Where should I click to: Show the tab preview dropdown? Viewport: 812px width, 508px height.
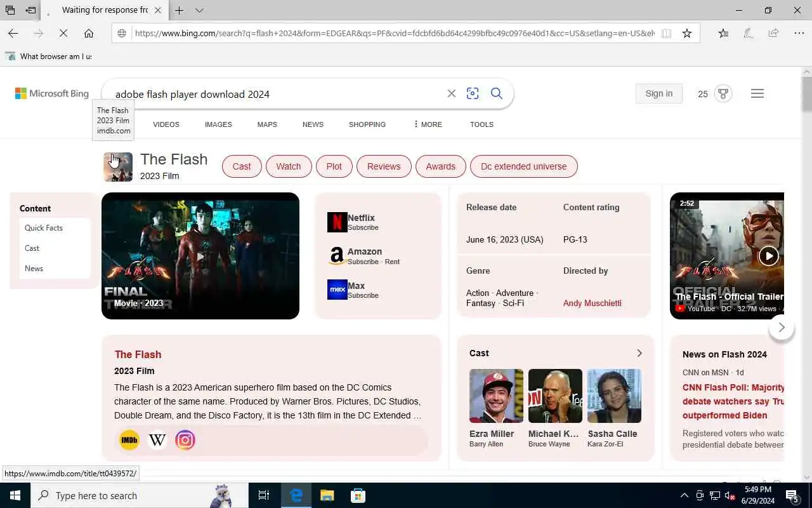point(199,10)
